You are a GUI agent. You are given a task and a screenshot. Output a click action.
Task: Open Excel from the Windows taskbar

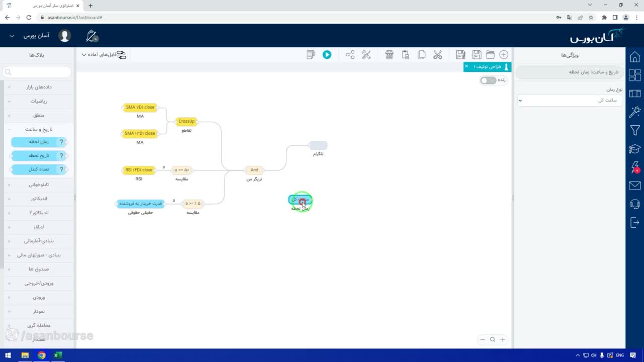coord(58,355)
